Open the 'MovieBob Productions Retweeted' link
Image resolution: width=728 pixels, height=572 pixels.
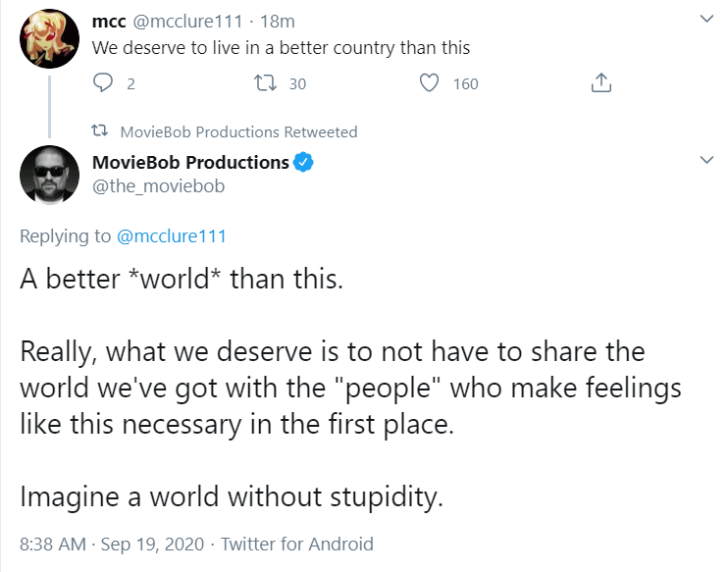tap(238, 131)
